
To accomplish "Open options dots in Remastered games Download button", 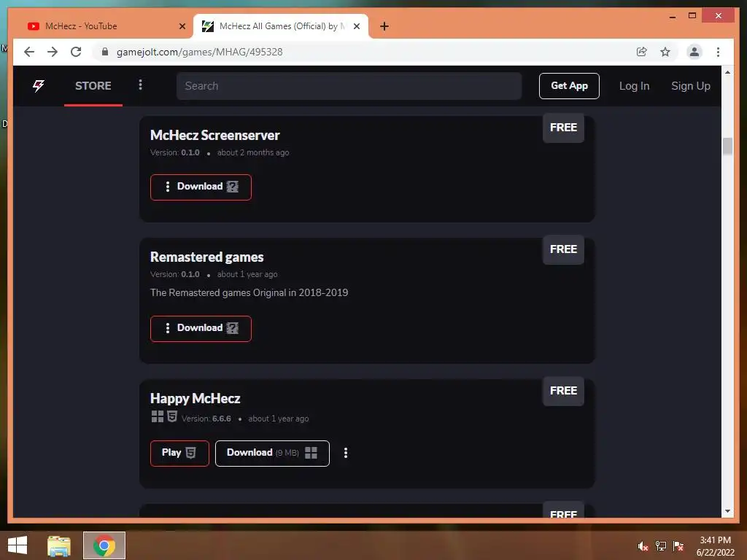I will point(167,328).
